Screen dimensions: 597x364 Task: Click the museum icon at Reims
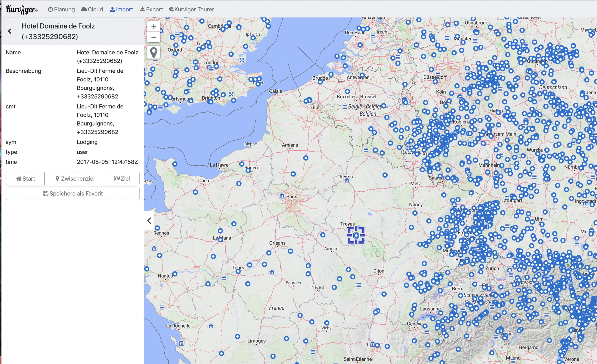pos(347,181)
